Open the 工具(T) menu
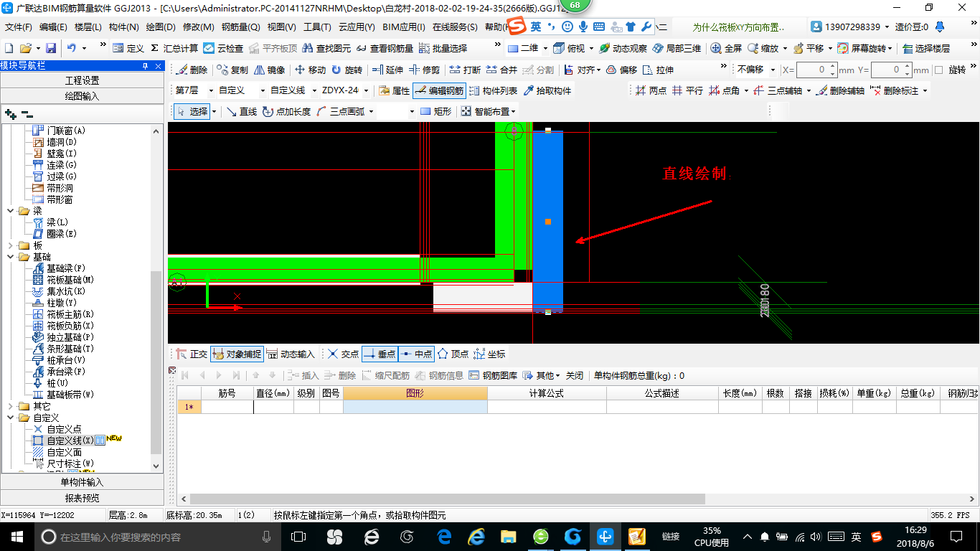Image resolution: width=980 pixels, height=551 pixels. click(x=317, y=27)
